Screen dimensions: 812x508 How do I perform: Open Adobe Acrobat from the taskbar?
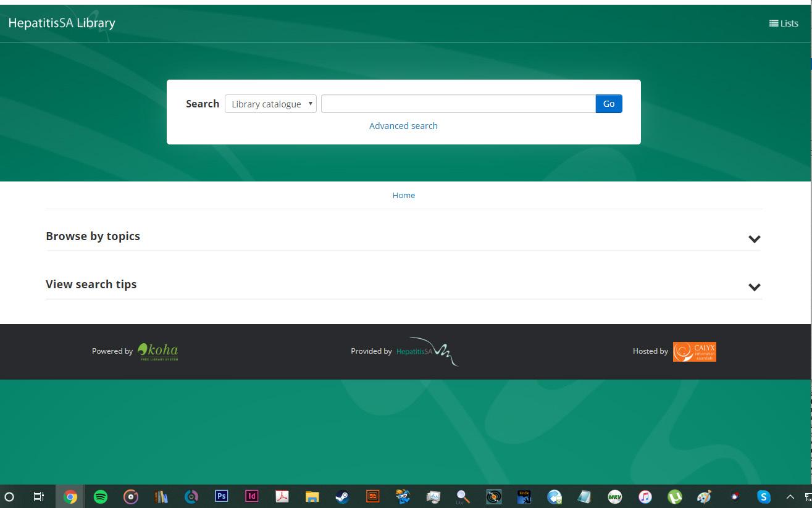(x=282, y=496)
